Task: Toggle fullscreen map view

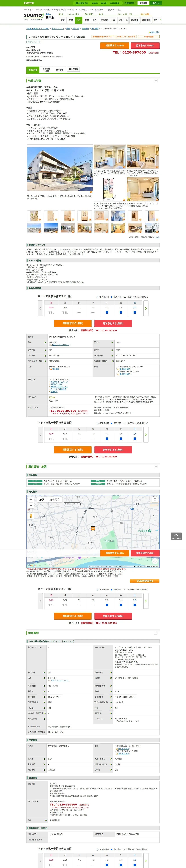Action: 155,500
